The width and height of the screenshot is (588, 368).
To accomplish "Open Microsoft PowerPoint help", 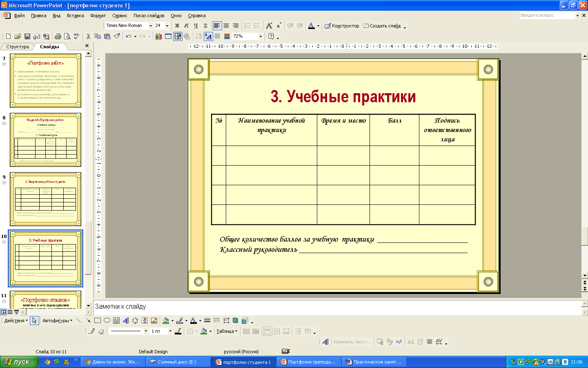I will 271,36.
